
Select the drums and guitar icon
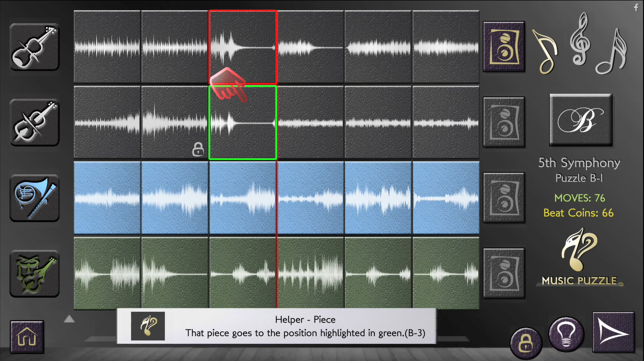(x=35, y=274)
